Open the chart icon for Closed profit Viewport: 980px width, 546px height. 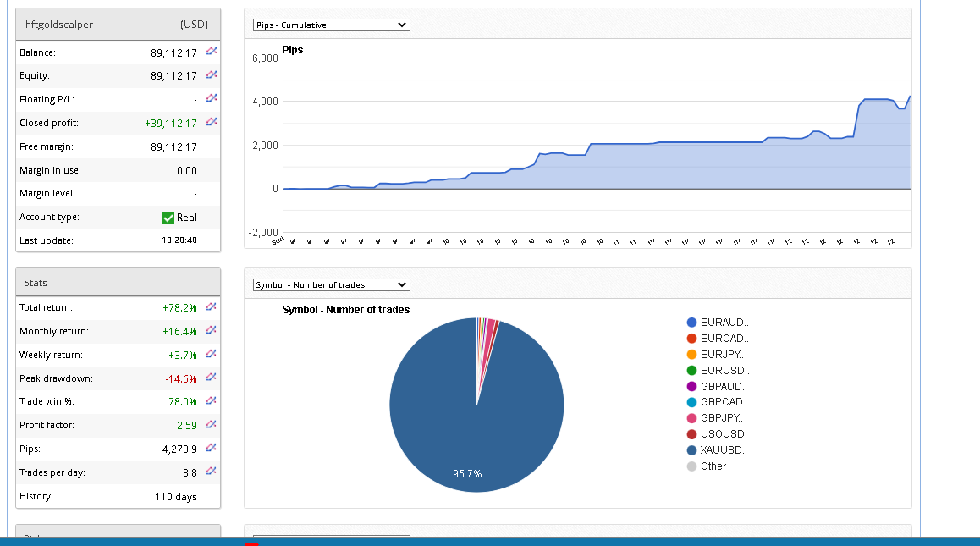212,123
